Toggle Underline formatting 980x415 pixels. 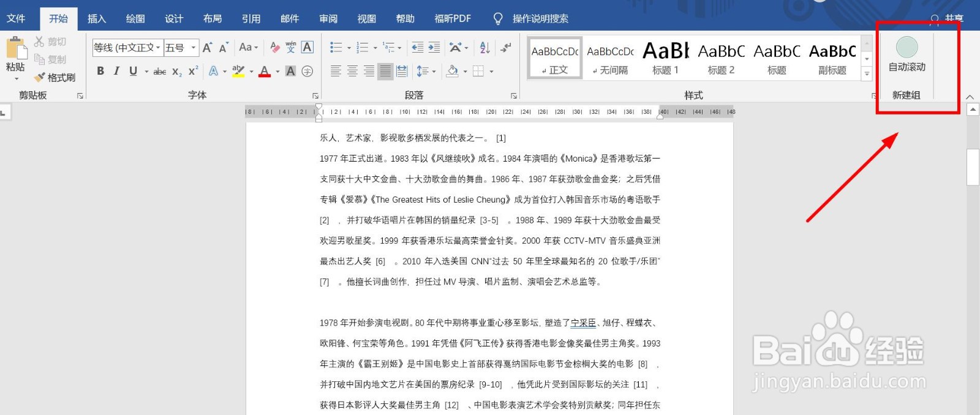[133, 71]
